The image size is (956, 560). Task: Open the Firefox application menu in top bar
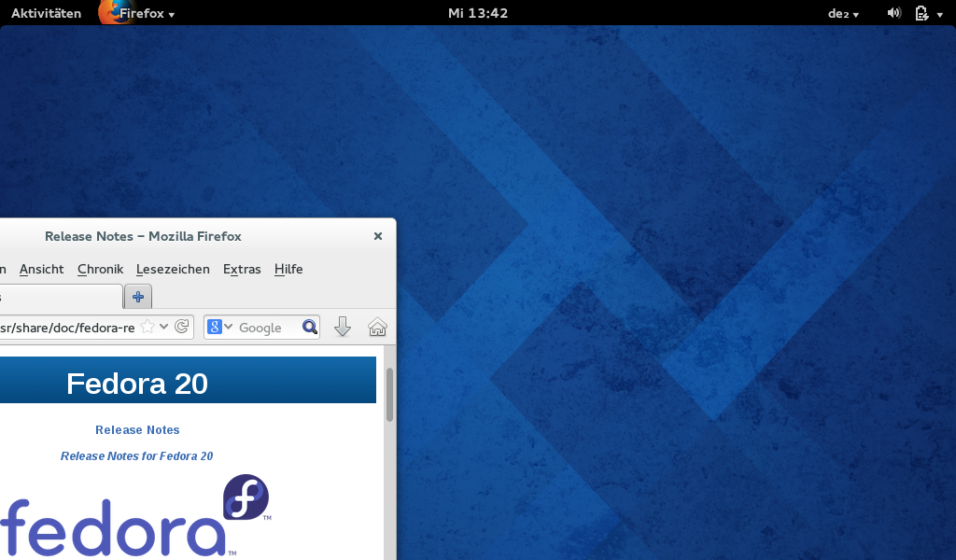coord(146,13)
